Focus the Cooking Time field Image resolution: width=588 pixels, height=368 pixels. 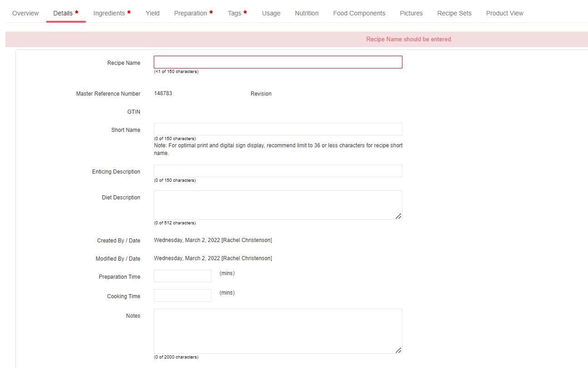tap(182, 295)
